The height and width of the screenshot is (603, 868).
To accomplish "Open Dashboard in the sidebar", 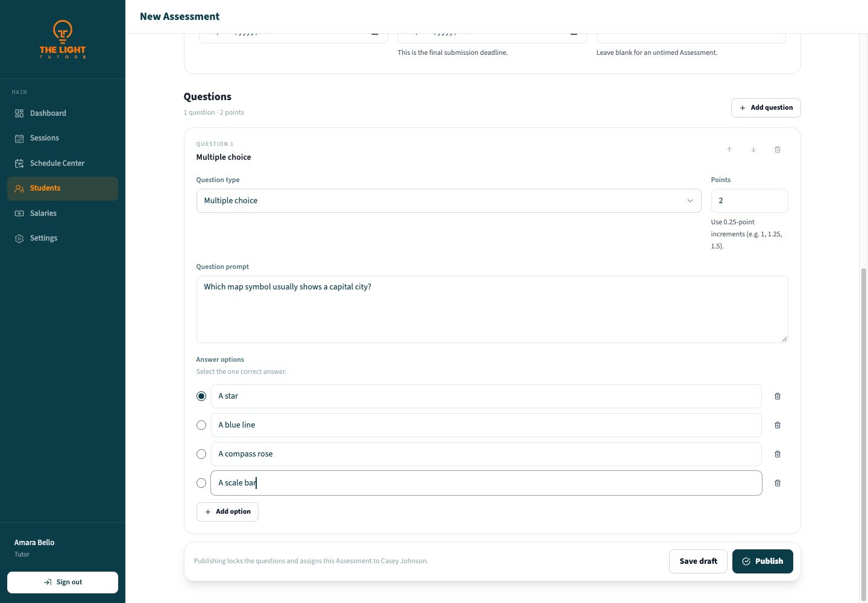I will point(63,113).
